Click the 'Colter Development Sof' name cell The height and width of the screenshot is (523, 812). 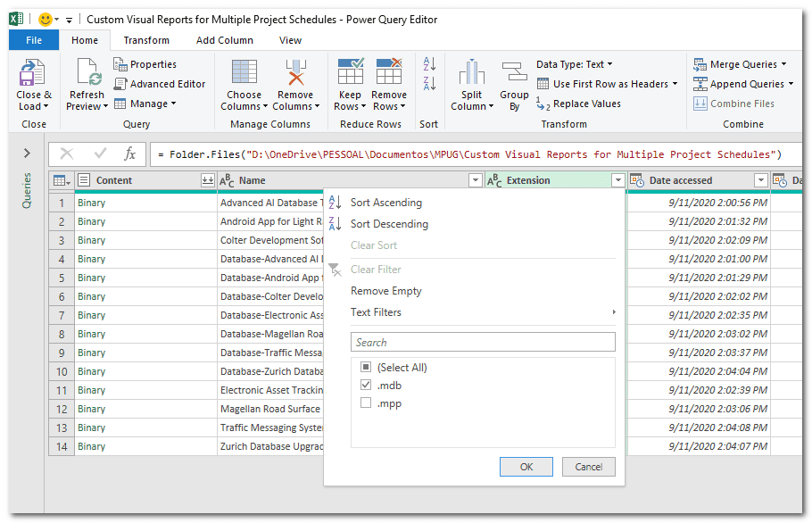point(271,240)
